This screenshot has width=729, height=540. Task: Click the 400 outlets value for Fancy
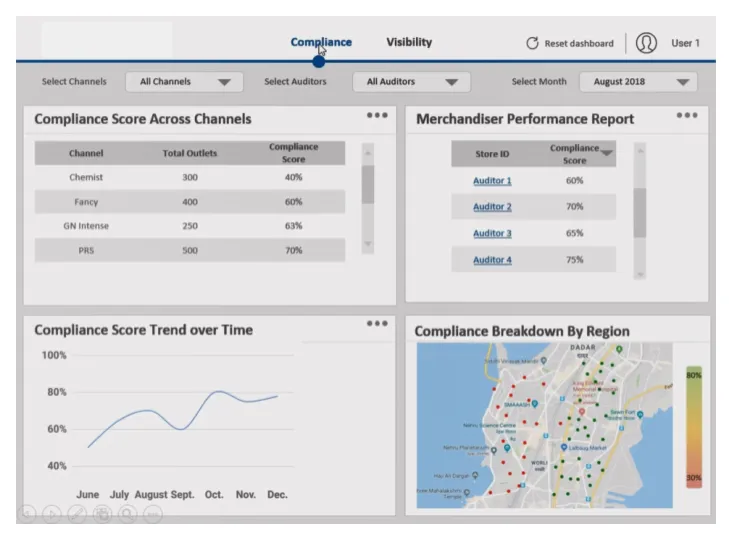pos(190,202)
